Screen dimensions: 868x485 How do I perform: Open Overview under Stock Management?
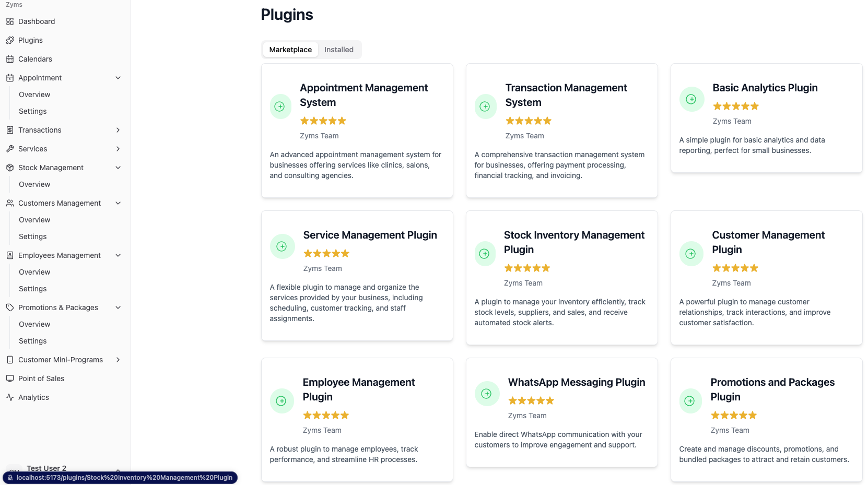[34, 184]
